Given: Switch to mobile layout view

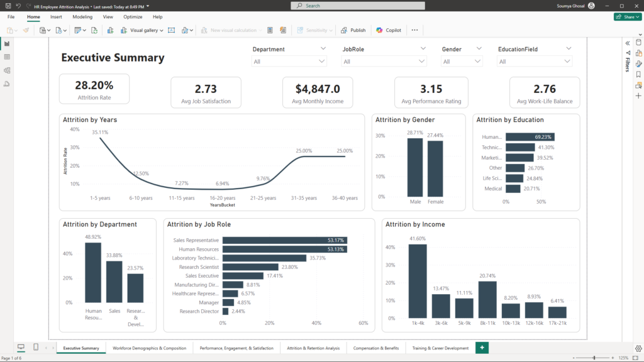Looking at the screenshot, I should click(x=36, y=348).
